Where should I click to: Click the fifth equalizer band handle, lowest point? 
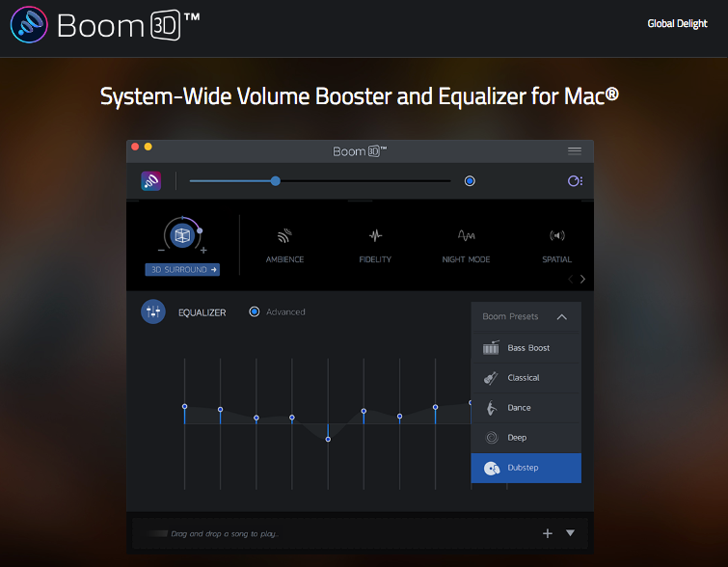(x=328, y=439)
